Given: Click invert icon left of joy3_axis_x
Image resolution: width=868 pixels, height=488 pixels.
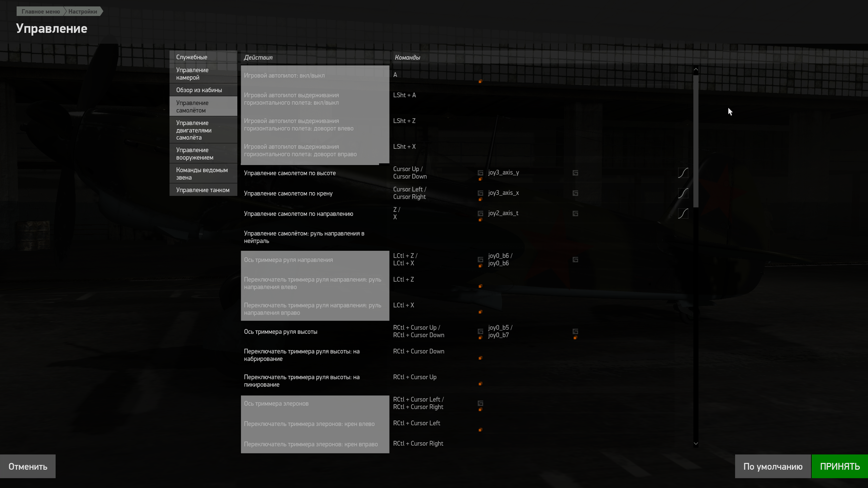Looking at the screenshot, I should click(x=480, y=193).
